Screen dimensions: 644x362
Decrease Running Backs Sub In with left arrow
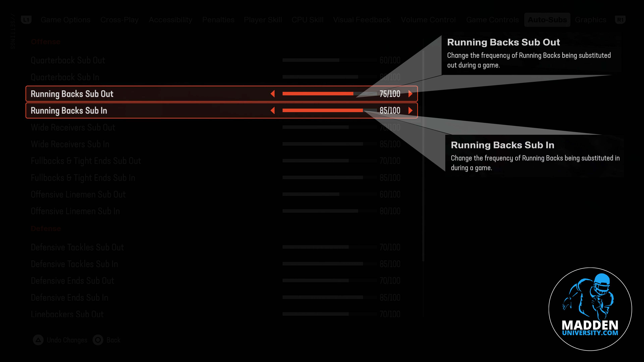273,110
